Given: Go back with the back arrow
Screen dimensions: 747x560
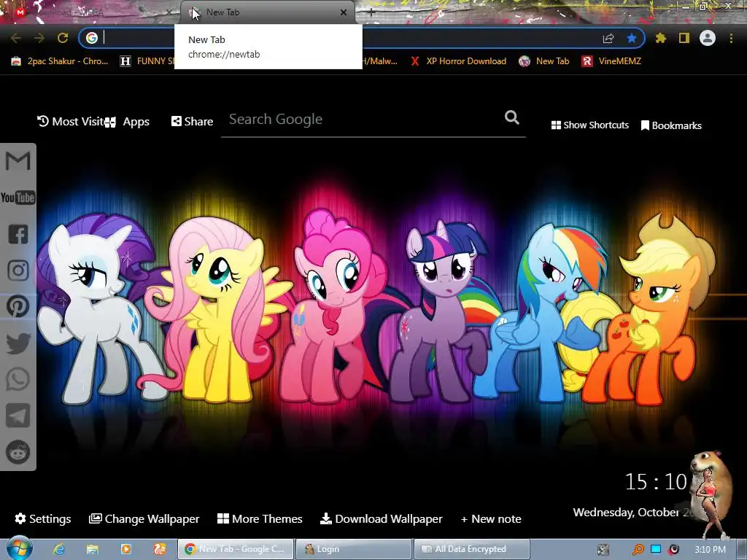Looking at the screenshot, I should pyautogui.click(x=16, y=38).
